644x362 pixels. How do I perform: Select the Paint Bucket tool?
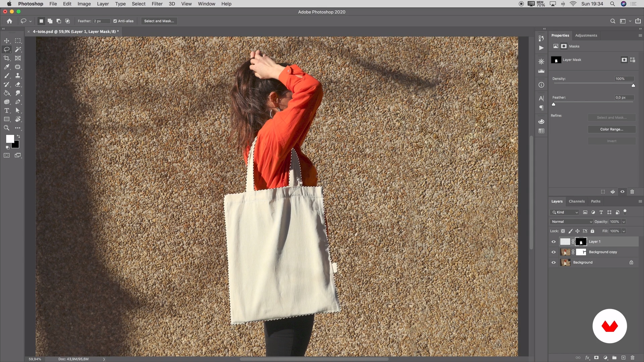[7, 93]
